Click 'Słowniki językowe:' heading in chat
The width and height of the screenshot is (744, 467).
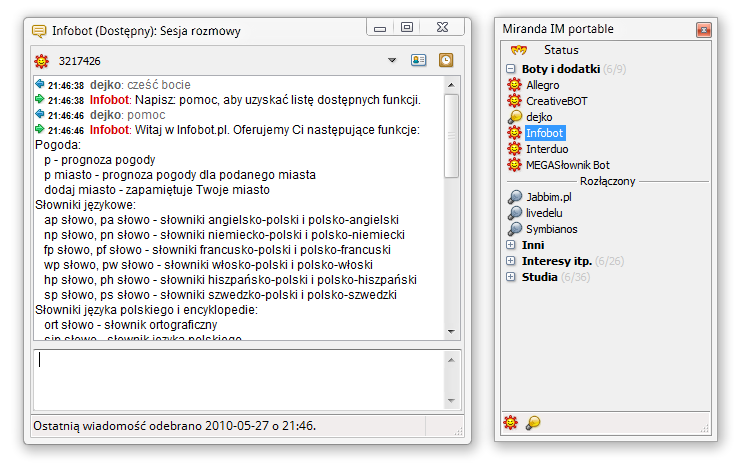point(85,205)
